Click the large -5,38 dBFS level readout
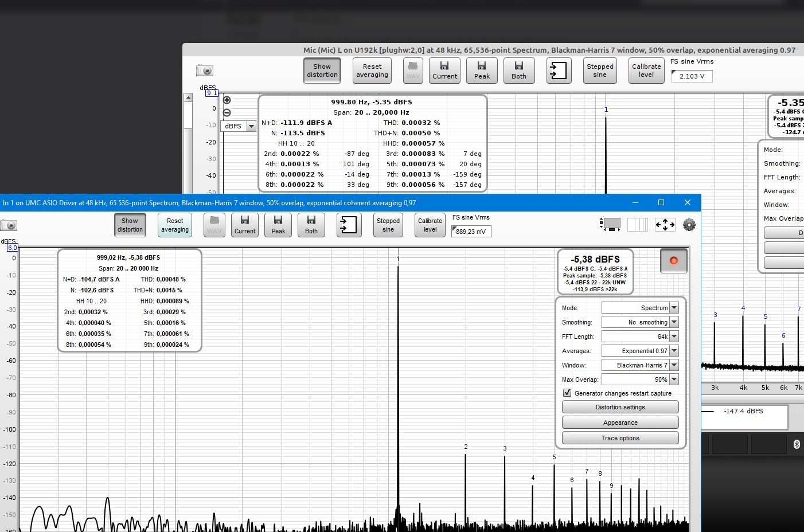The image size is (804, 532). (595, 259)
